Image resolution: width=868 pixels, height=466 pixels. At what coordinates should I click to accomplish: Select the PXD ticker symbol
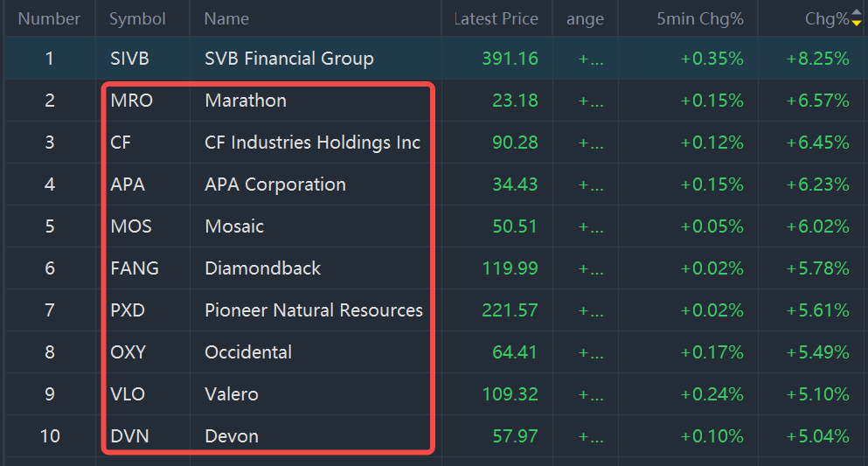[128, 310]
